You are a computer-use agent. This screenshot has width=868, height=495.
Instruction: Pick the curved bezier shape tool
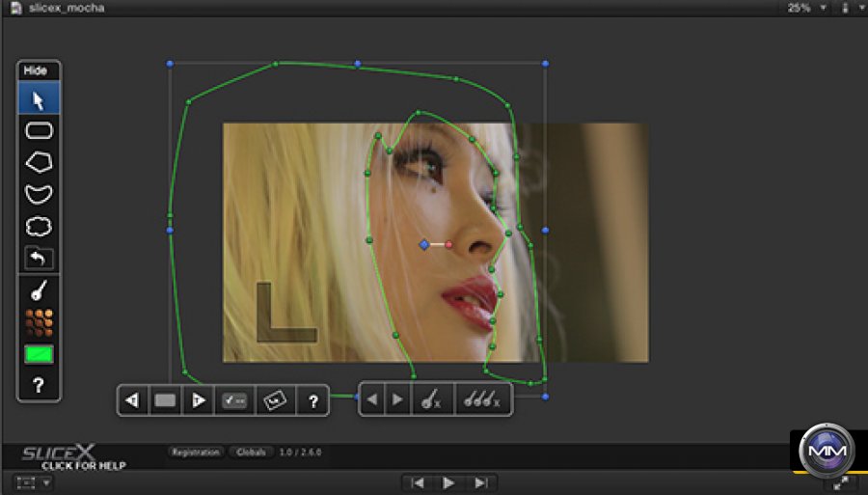pyautogui.click(x=39, y=194)
